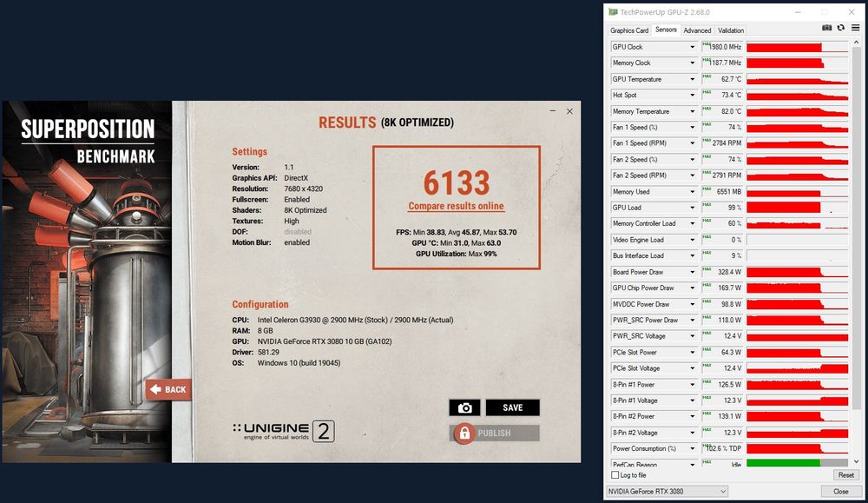Click the PUBLISH button
This screenshot has width=868, height=503.
(495, 434)
